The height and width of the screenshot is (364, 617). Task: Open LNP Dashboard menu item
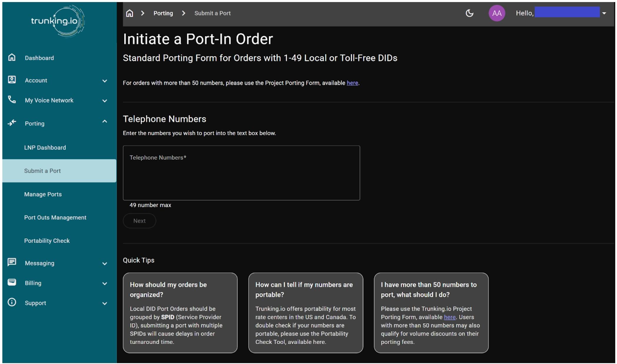point(45,148)
